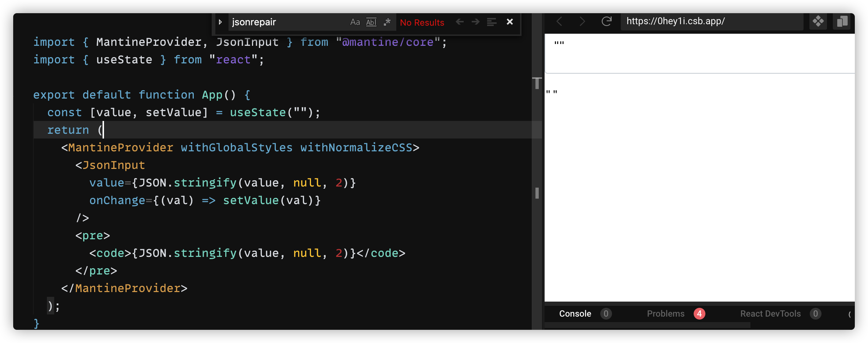Image resolution: width=868 pixels, height=343 pixels.
Task: Toggle match case in the search bar
Action: (x=355, y=22)
